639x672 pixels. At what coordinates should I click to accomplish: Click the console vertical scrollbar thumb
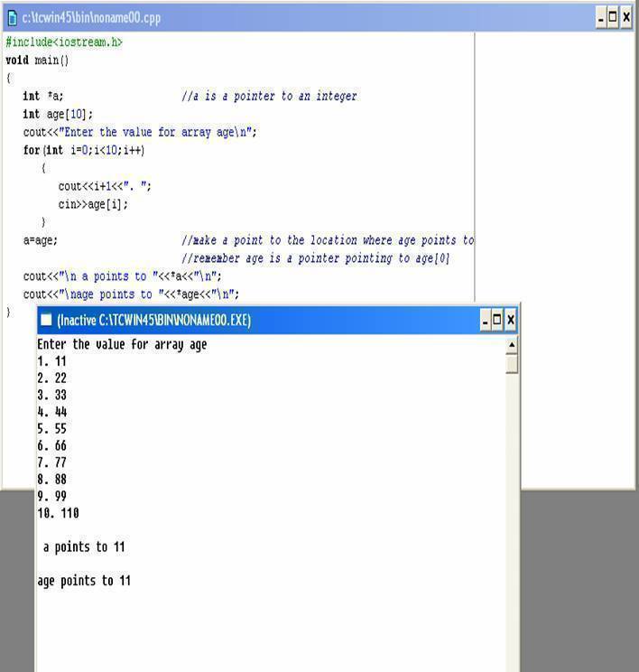(512, 364)
